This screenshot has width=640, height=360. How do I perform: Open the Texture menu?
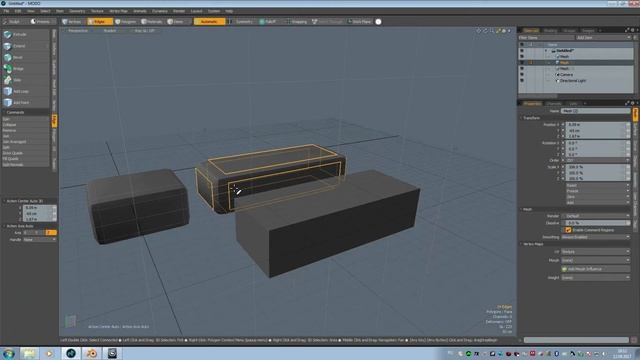97,11
